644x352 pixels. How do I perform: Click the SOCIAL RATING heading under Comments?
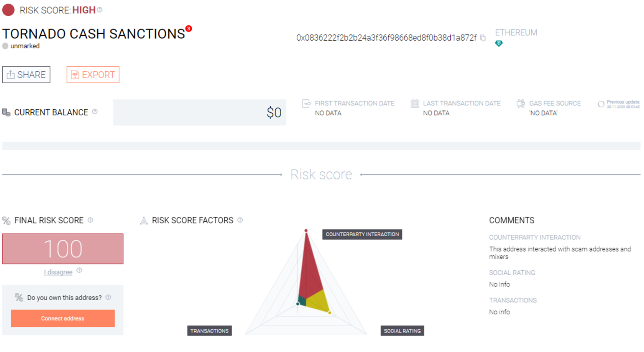[512, 273]
